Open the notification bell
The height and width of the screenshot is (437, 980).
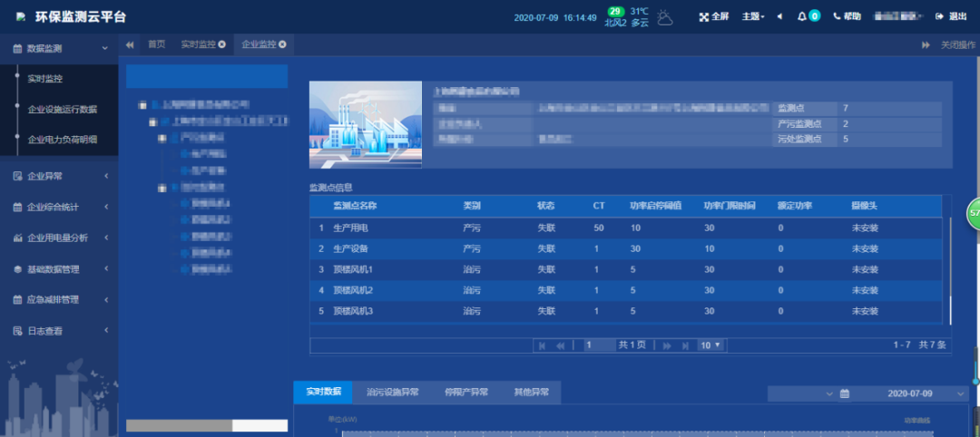(802, 16)
